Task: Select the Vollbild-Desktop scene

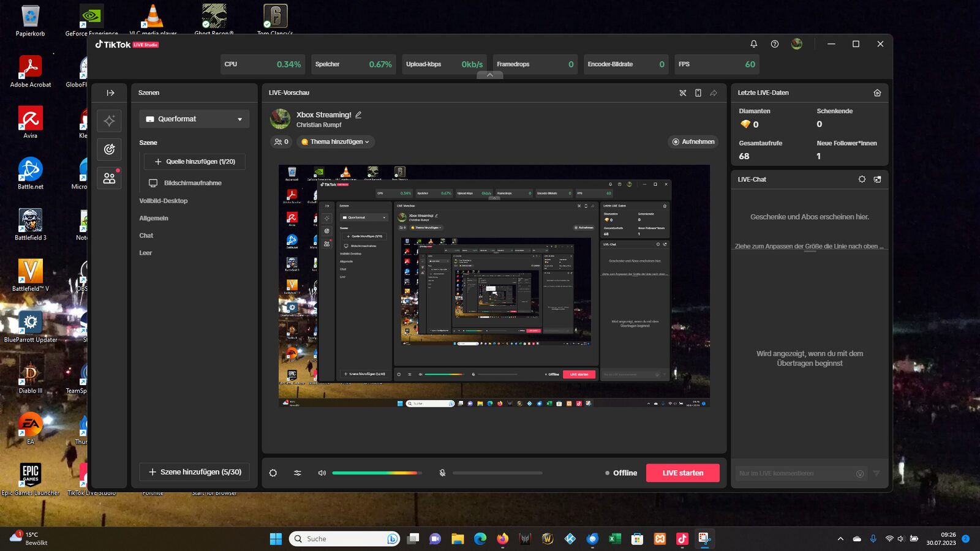Action: coord(162,200)
